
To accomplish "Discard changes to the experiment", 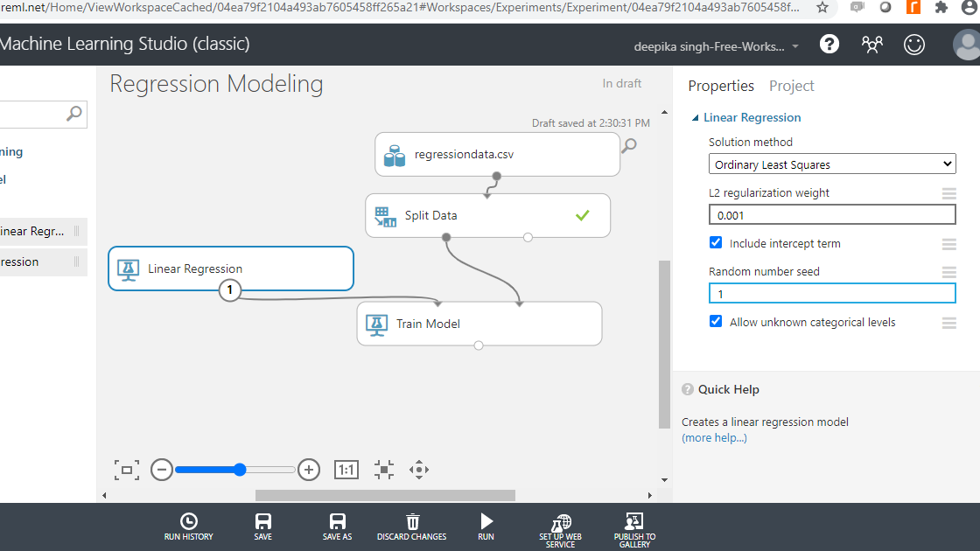I will click(412, 527).
